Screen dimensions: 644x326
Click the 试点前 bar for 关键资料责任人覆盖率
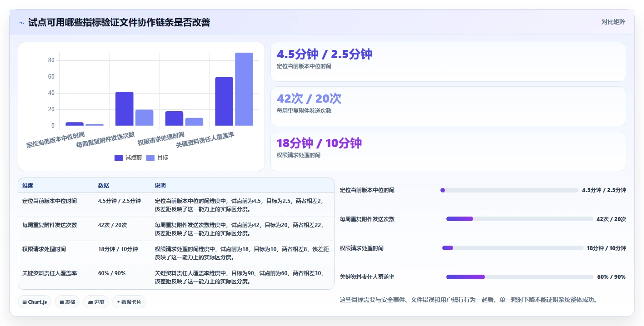point(224,101)
